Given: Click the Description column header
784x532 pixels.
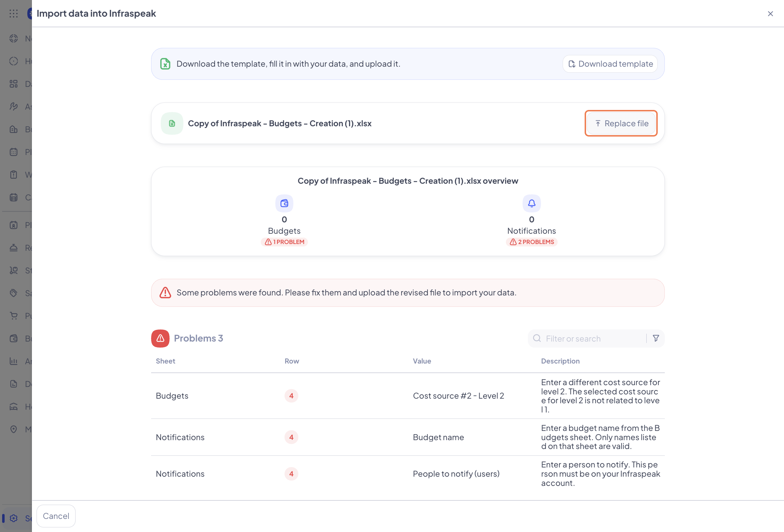Looking at the screenshot, I should pos(560,361).
